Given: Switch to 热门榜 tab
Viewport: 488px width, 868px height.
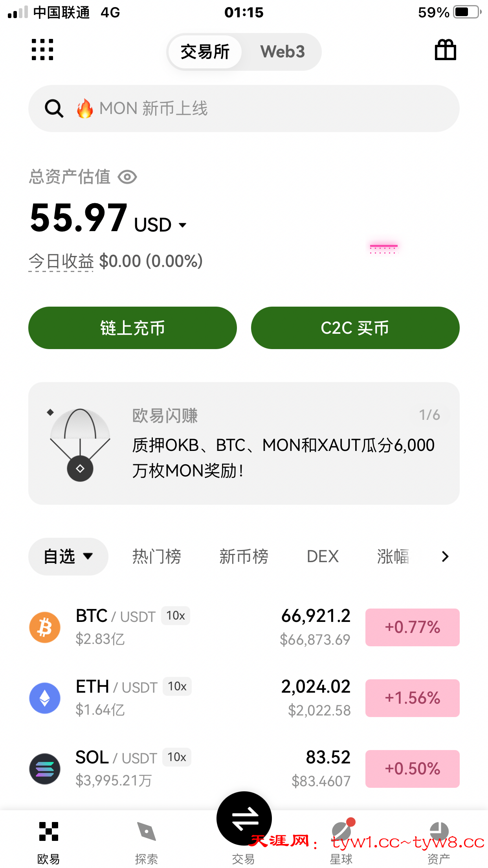Looking at the screenshot, I should 157,556.
